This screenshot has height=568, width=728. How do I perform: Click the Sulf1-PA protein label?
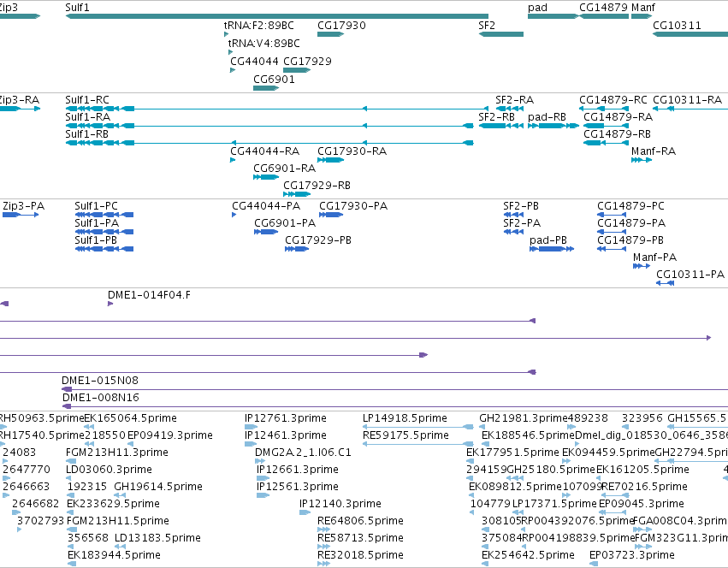97,223
